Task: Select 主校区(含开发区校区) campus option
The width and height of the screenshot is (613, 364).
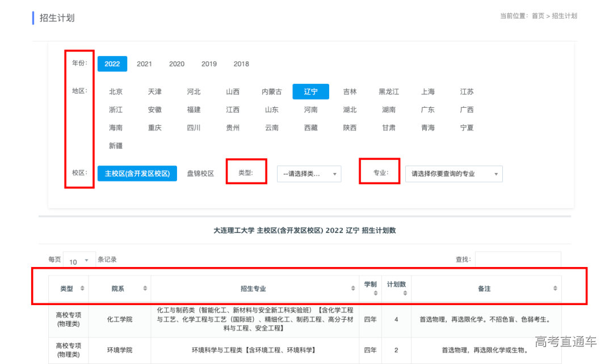Action: (x=137, y=173)
